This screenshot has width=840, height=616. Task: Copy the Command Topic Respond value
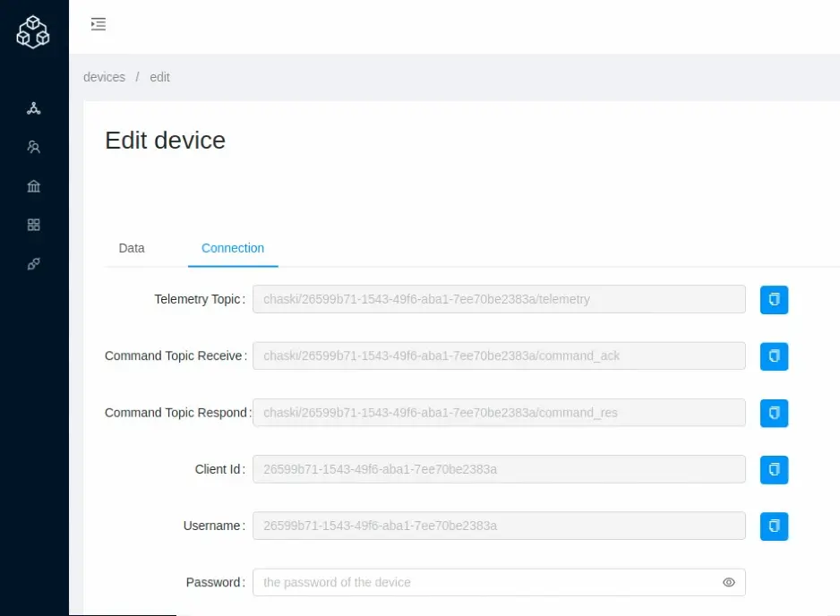774,413
